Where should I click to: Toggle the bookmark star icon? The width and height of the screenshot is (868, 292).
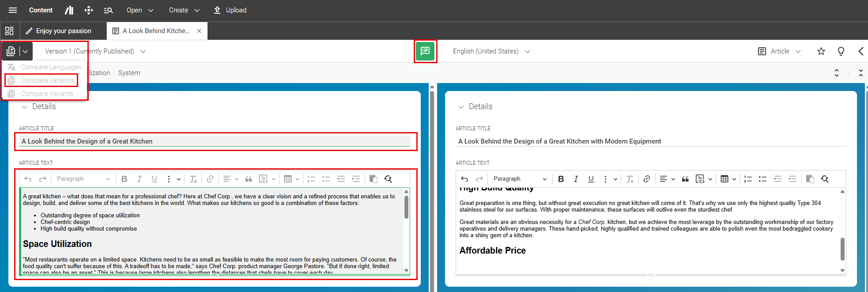[x=821, y=51]
